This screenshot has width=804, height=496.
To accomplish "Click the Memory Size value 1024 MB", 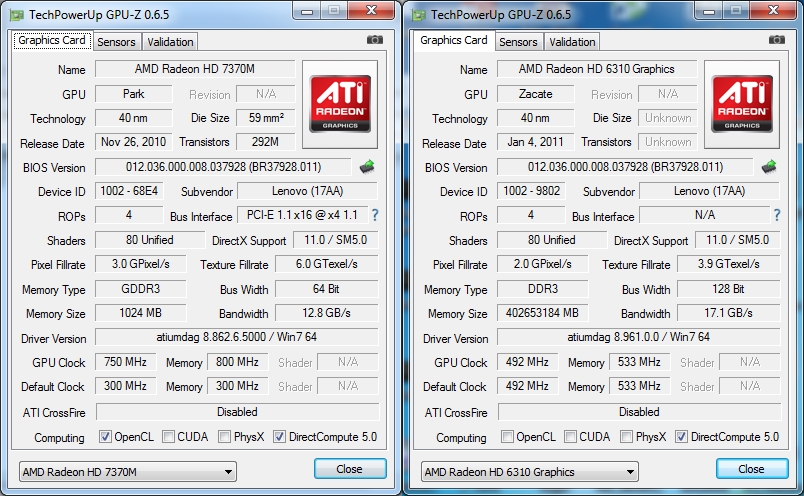I will [x=140, y=313].
